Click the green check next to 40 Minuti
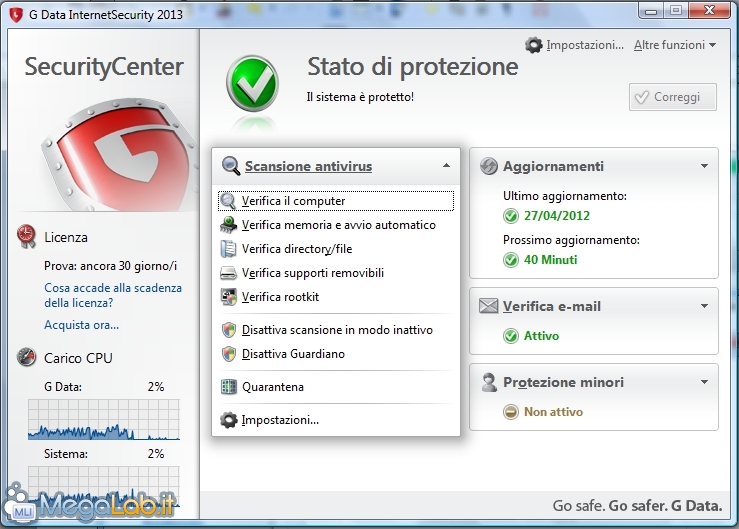739x529 pixels. (x=510, y=260)
